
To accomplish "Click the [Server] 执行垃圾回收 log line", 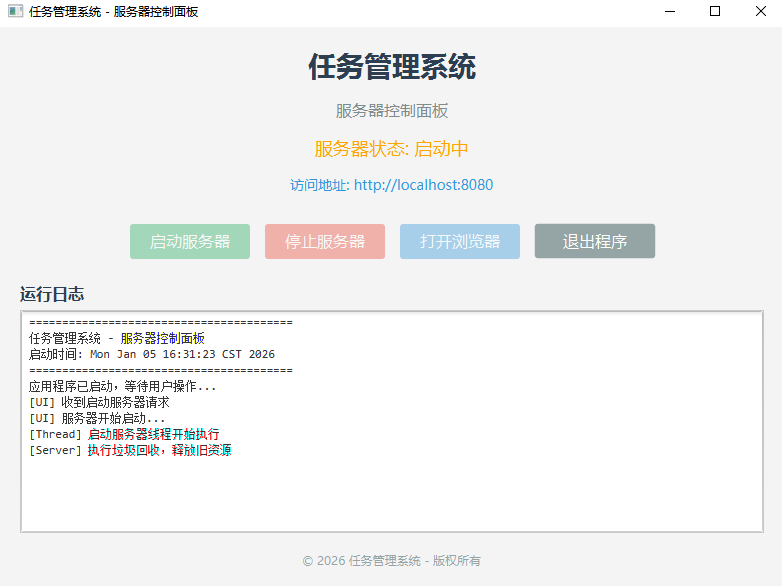I will point(130,450).
